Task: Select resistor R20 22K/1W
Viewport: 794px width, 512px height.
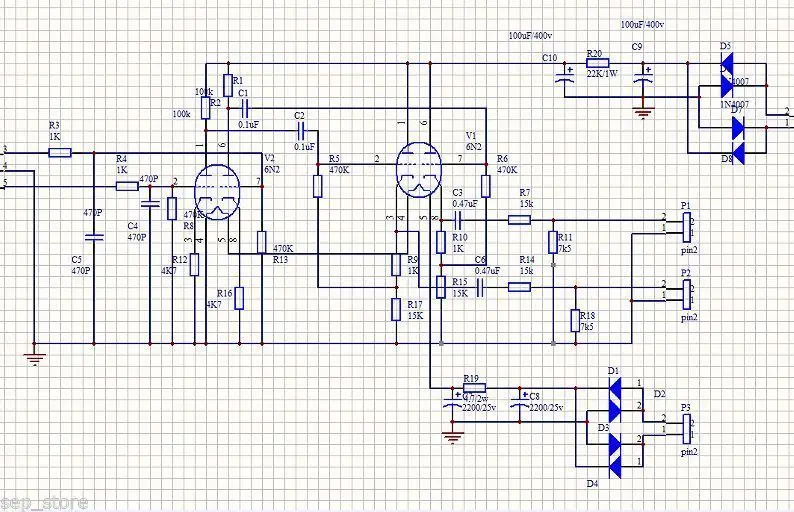Action: coord(601,63)
